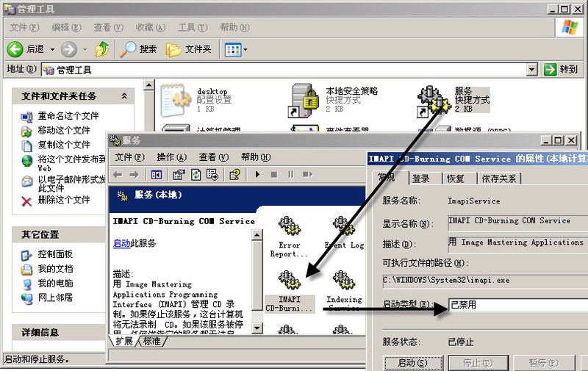The width and height of the screenshot is (588, 371).
Task: Open 查看 menu in 服务 window
Action: point(213,157)
